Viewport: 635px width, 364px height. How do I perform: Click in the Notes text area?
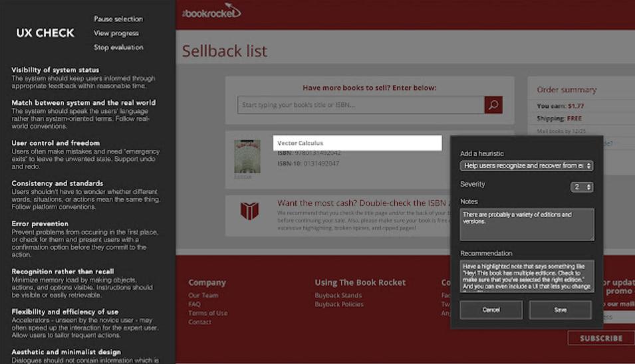click(x=527, y=225)
